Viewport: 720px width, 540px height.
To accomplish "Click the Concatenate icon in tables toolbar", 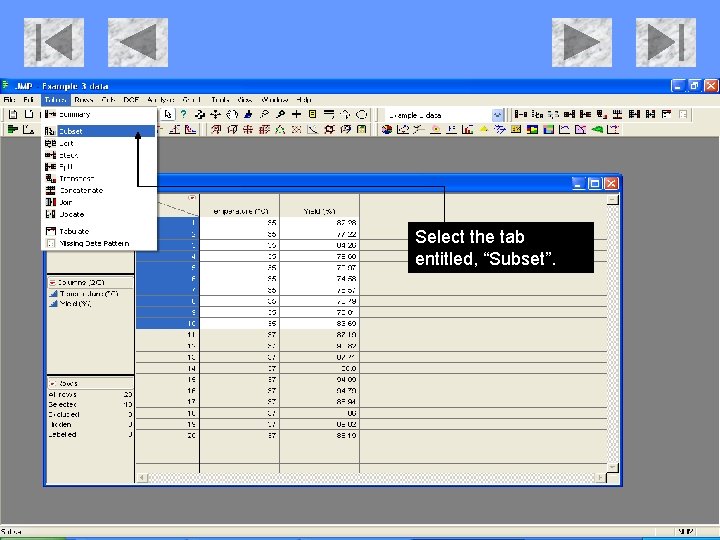I will 617,114.
